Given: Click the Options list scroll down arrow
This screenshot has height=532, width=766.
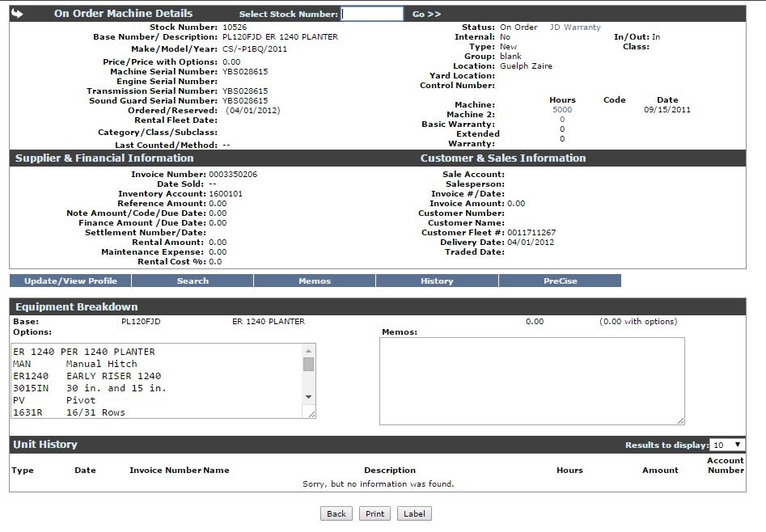Looking at the screenshot, I should pyautogui.click(x=308, y=397).
